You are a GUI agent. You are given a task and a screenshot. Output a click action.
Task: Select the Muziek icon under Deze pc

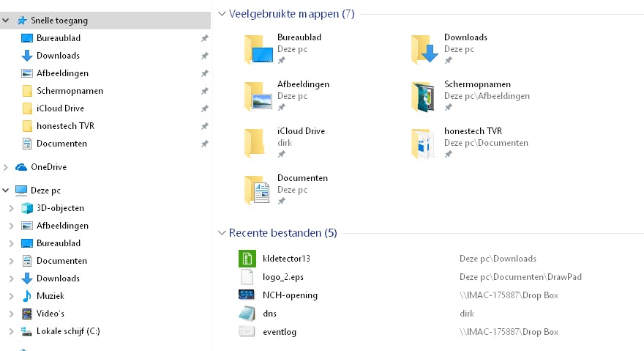tap(27, 296)
